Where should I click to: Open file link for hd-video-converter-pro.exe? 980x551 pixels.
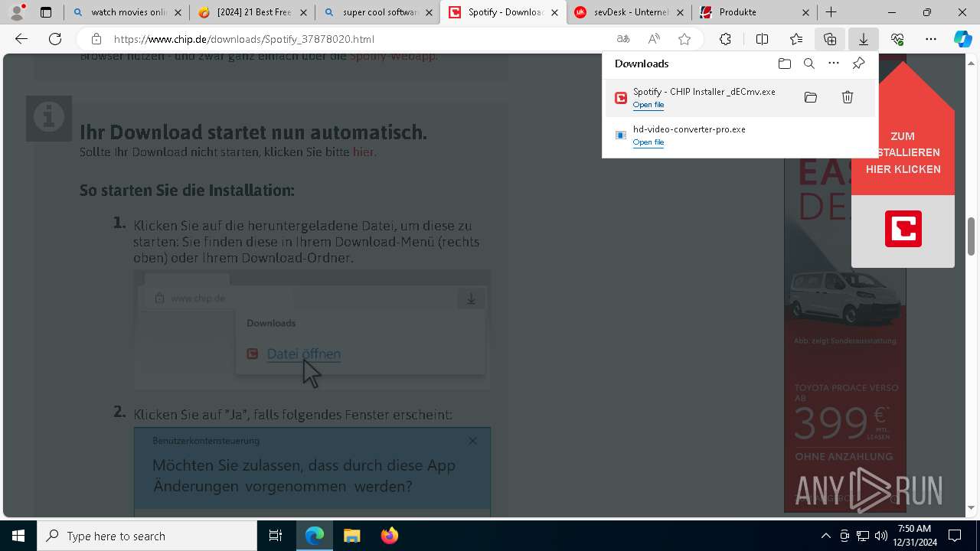[x=648, y=142]
